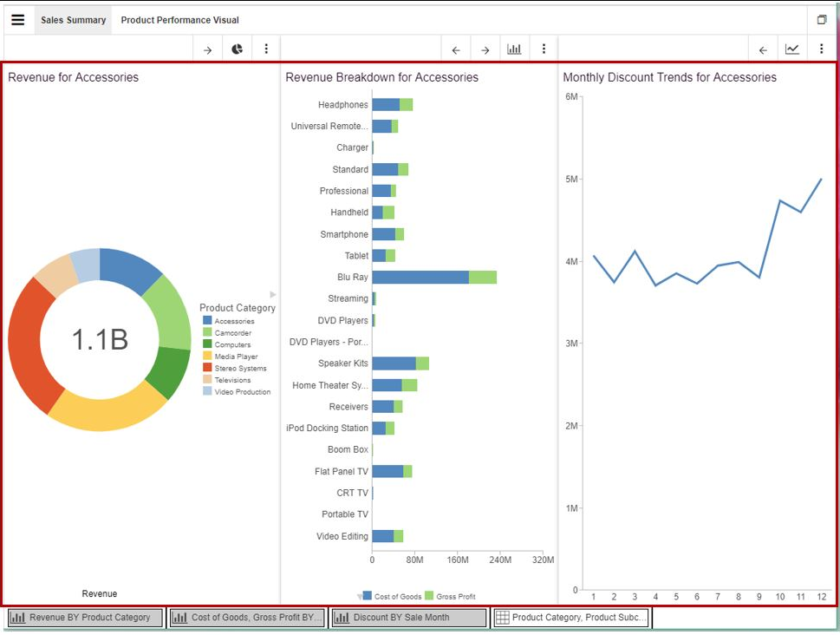The width and height of the screenshot is (840, 635).
Task: Click bar chart icon on Discount BY Sale Month tab
Action: tap(342, 618)
